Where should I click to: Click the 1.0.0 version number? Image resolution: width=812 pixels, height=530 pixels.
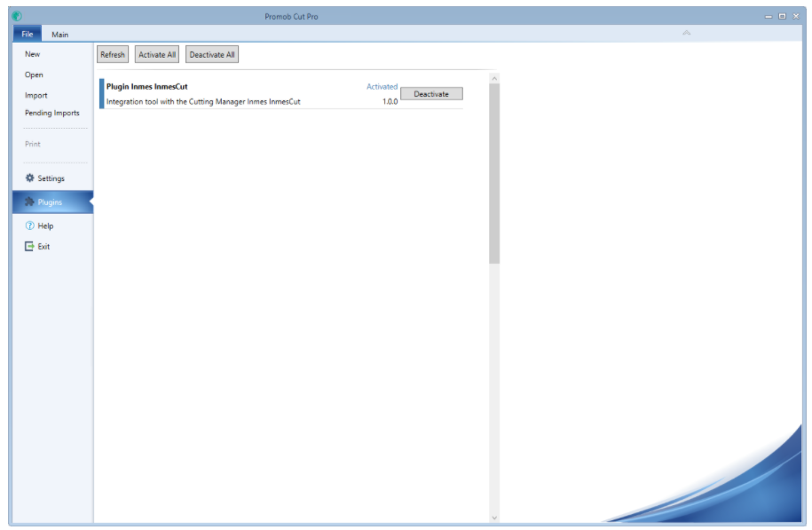390,101
